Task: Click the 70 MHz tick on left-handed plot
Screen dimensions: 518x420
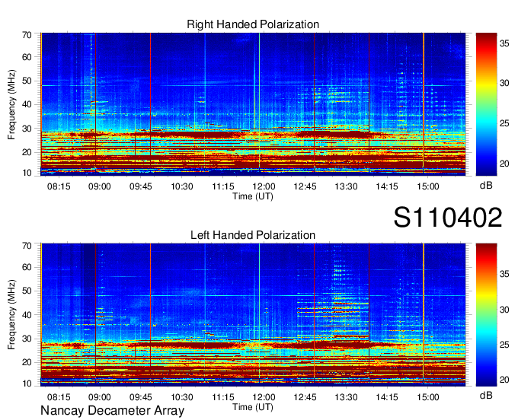Action: (27, 246)
